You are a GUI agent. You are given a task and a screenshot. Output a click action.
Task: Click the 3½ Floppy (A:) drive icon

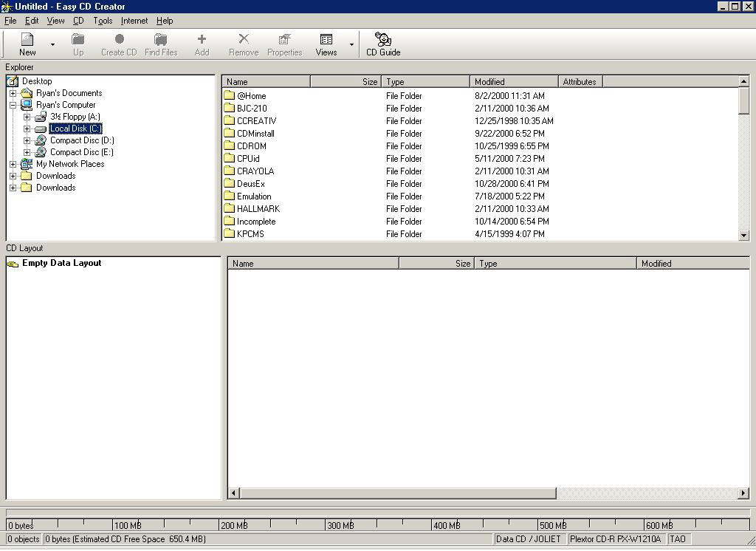click(41, 117)
